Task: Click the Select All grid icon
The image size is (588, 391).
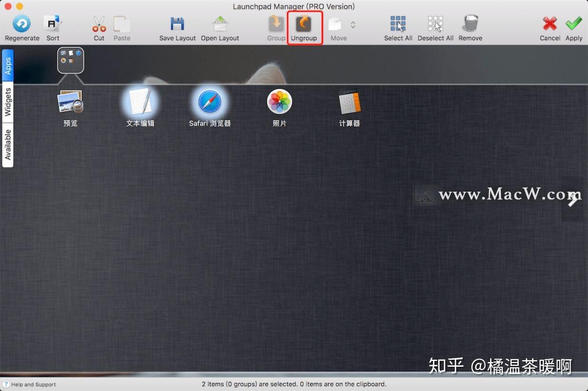Action: tap(397, 22)
